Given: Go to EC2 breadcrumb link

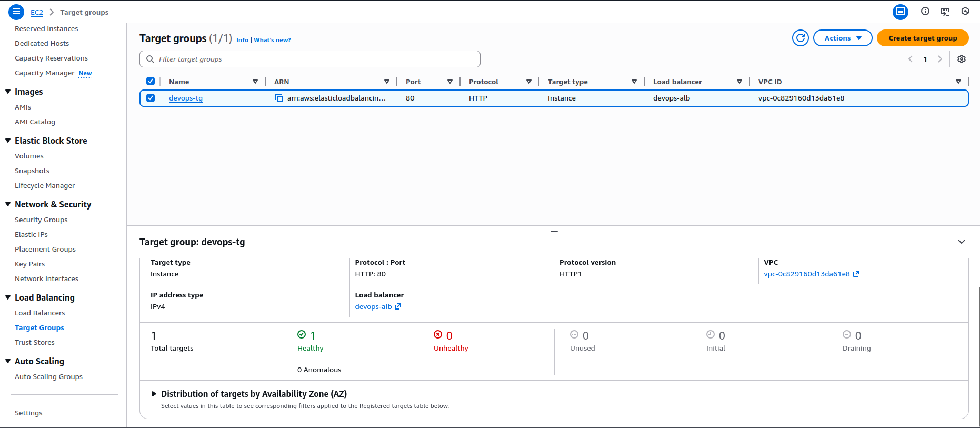Looking at the screenshot, I should pyautogui.click(x=37, y=12).
